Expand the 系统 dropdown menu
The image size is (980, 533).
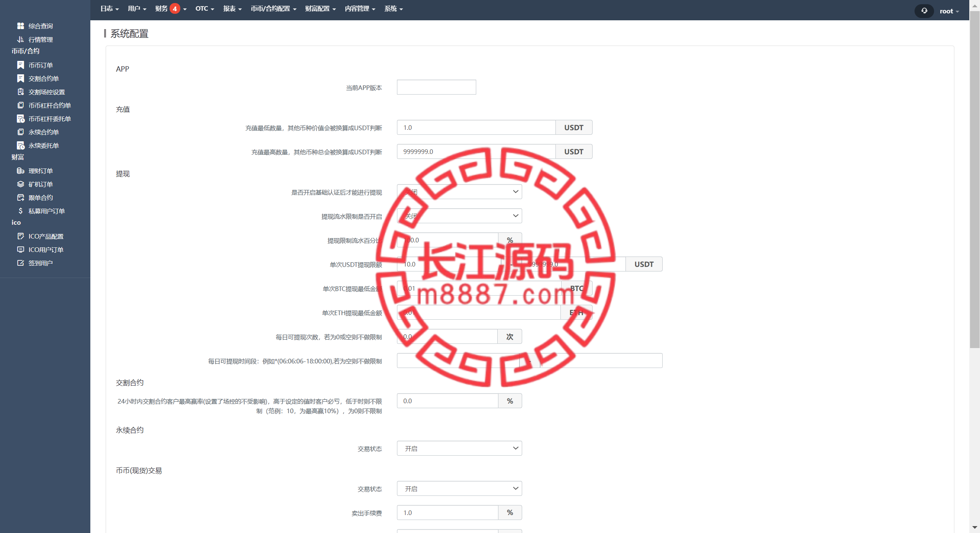(394, 9)
